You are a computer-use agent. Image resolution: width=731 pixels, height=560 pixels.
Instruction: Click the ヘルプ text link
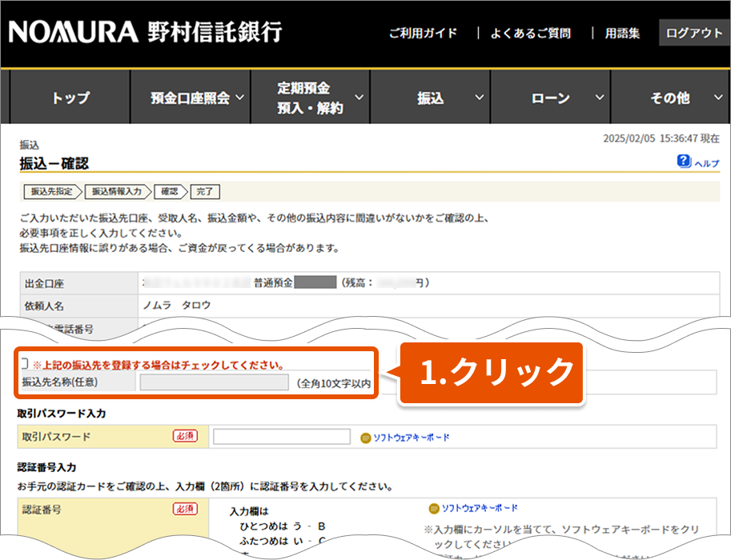(706, 163)
